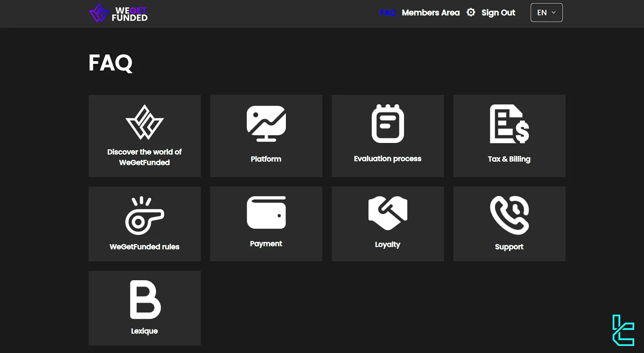The image size is (644, 353).
Task: Open the WeGetFunded rules label
Action: point(144,247)
